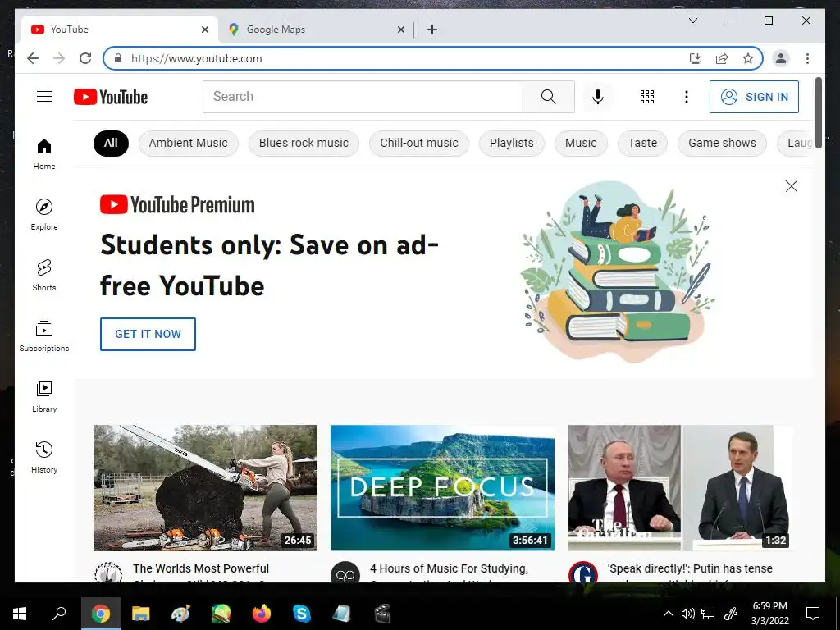Viewport: 840px width, 630px height.
Task: Filter by Blues rock music chip
Action: point(304,143)
